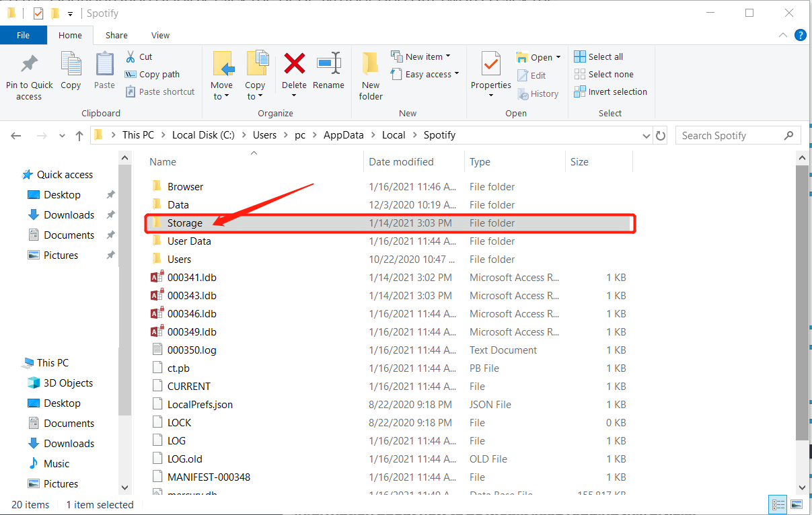Open Properties with the checkmark icon
This screenshot has height=515, width=812.
491,65
